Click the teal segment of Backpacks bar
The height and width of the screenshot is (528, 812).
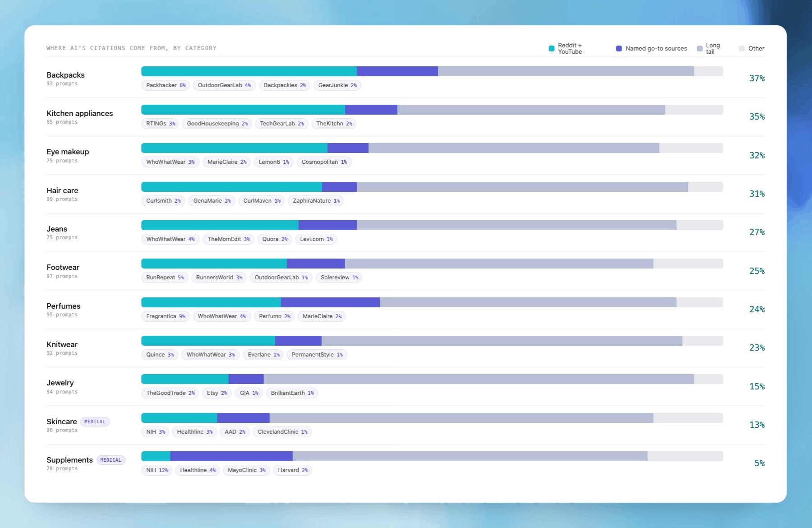(249, 71)
